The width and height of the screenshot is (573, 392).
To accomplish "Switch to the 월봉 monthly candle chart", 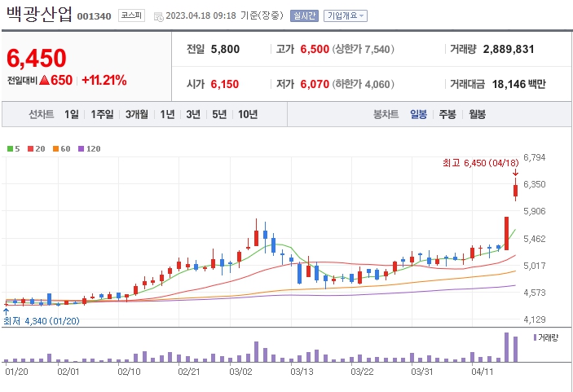I will (x=478, y=114).
